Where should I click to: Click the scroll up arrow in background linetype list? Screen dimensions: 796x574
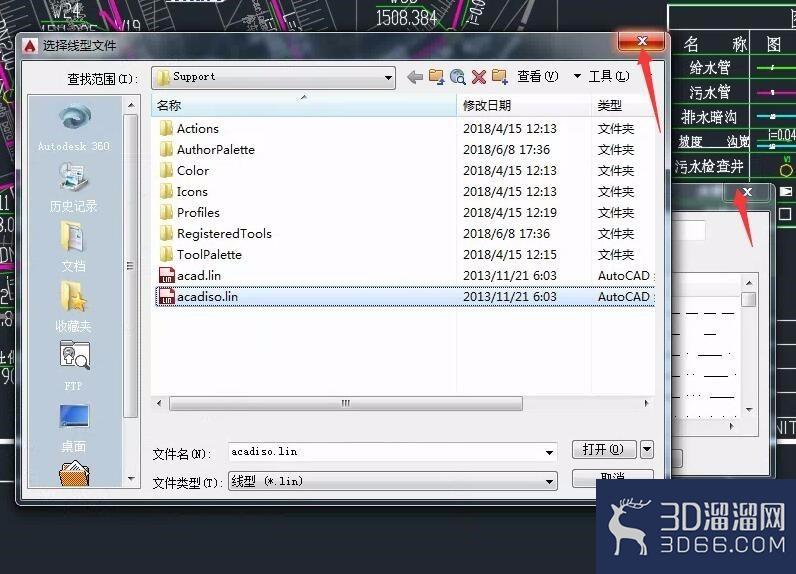click(749, 283)
